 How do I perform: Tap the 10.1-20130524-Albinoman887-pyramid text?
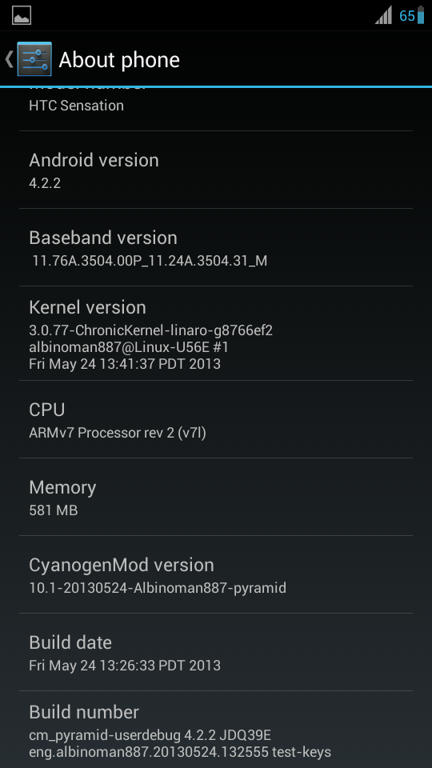pos(157,588)
